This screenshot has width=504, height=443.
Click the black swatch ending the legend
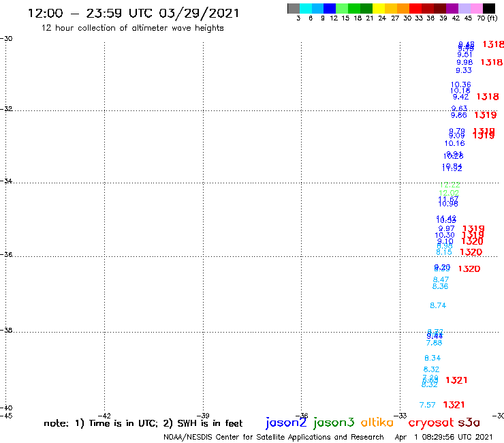point(488,8)
